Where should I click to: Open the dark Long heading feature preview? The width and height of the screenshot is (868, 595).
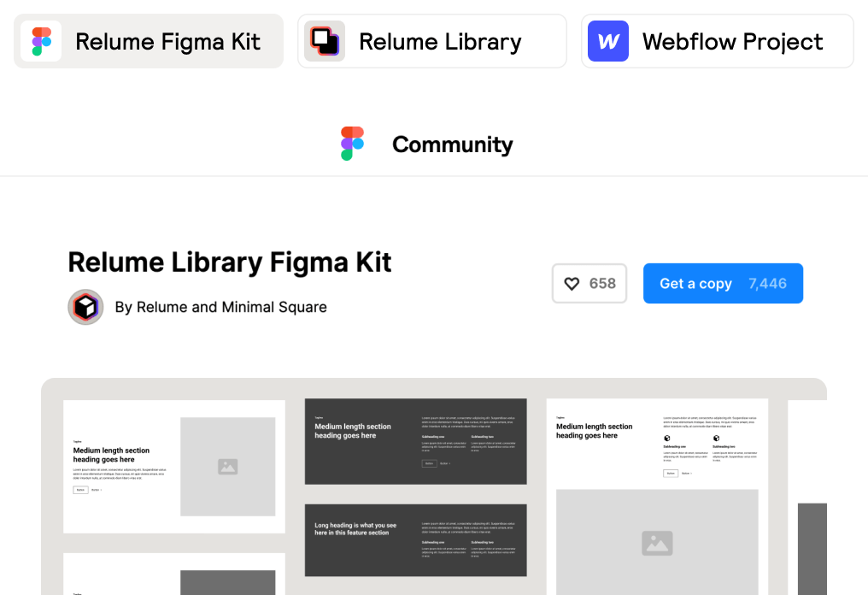point(416,540)
